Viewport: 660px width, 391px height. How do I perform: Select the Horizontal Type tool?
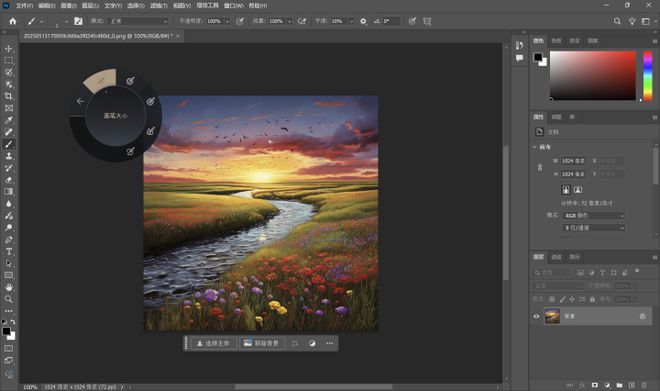pyautogui.click(x=8, y=251)
